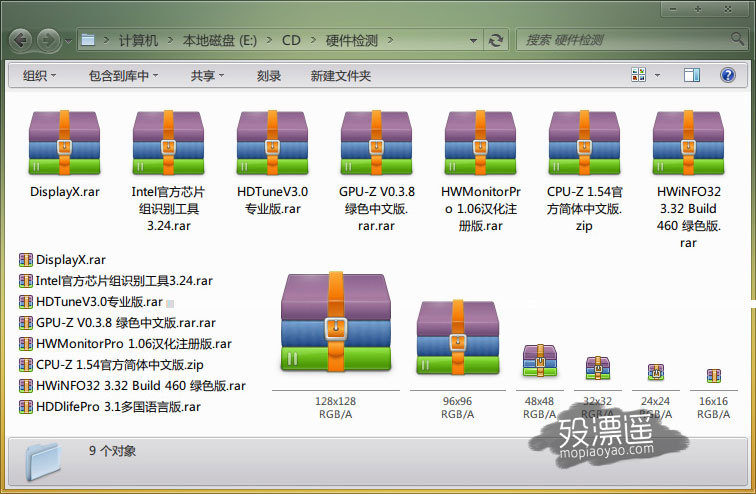
Task: Select list entry HDTuneV3.0专业版.rar
Action: pyautogui.click(x=99, y=302)
